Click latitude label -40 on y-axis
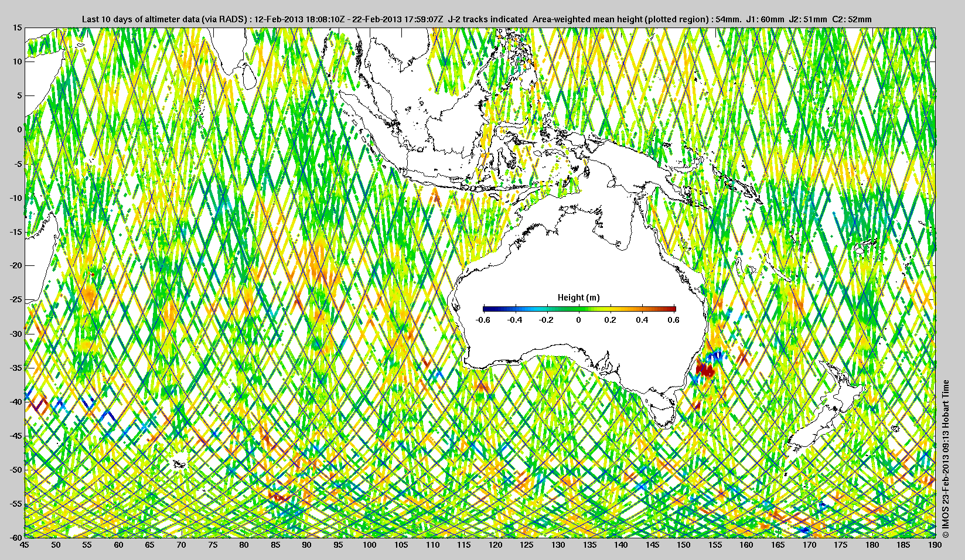Image resolution: width=965 pixels, height=560 pixels. [x=16, y=401]
